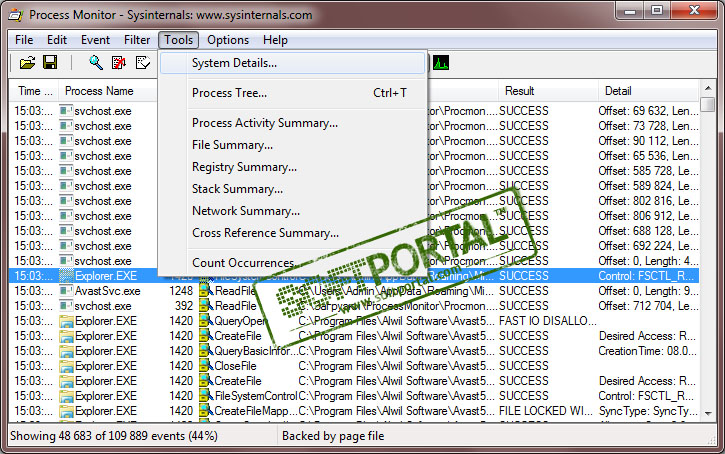Click the 'Offset: 802 816' detail cell
Screen dimensions: 725x454
(x=648, y=201)
